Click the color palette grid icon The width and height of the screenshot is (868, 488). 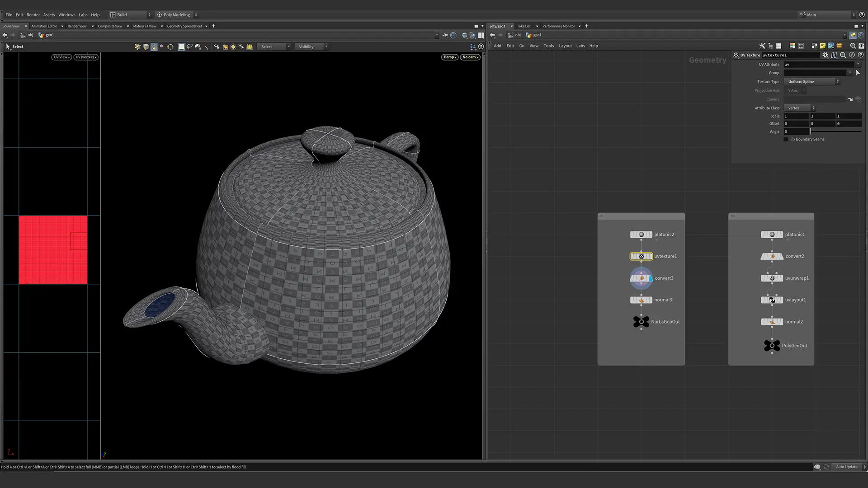tap(792, 46)
